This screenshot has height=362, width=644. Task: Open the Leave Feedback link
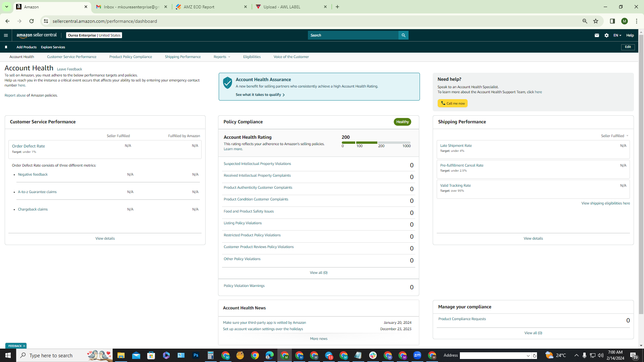point(69,69)
